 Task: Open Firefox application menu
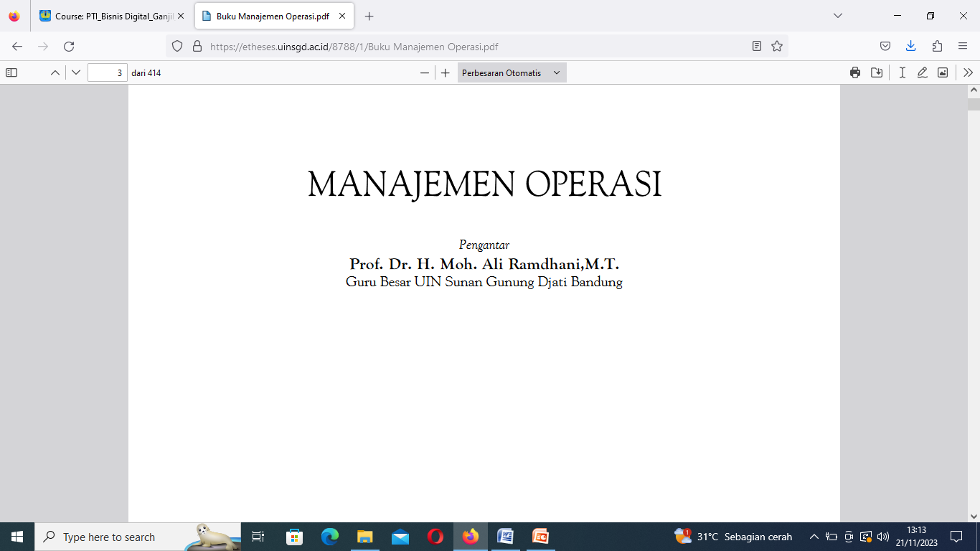pyautogui.click(x=963, y=46)
